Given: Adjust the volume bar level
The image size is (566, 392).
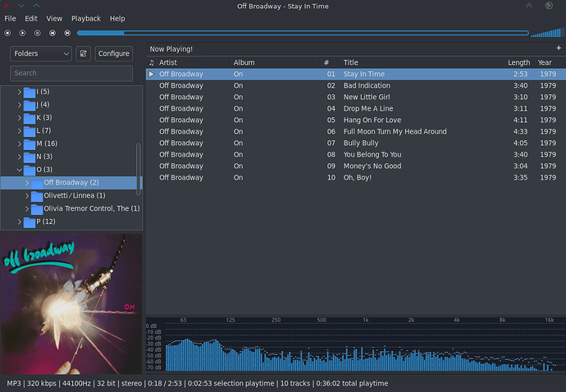Looking at the screenshot, I should [545, 34].
